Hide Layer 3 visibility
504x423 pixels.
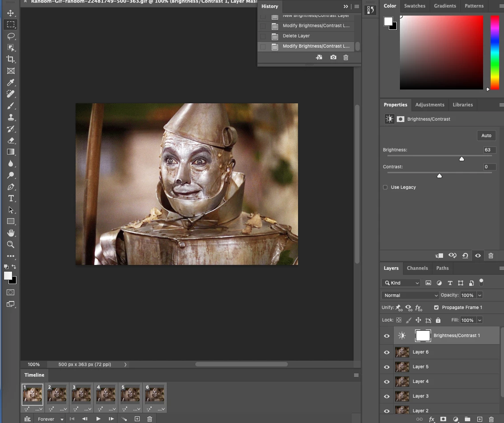pyautogui.click(x=387, y=397)
